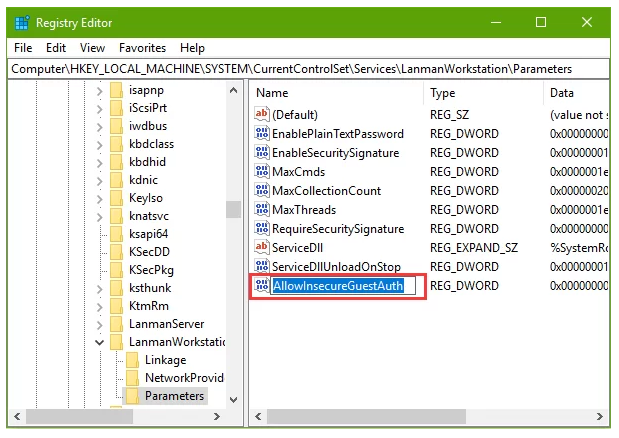Click the registry path address bar
The width and height of the screenshot is (619, 438).
click(309, 69)
